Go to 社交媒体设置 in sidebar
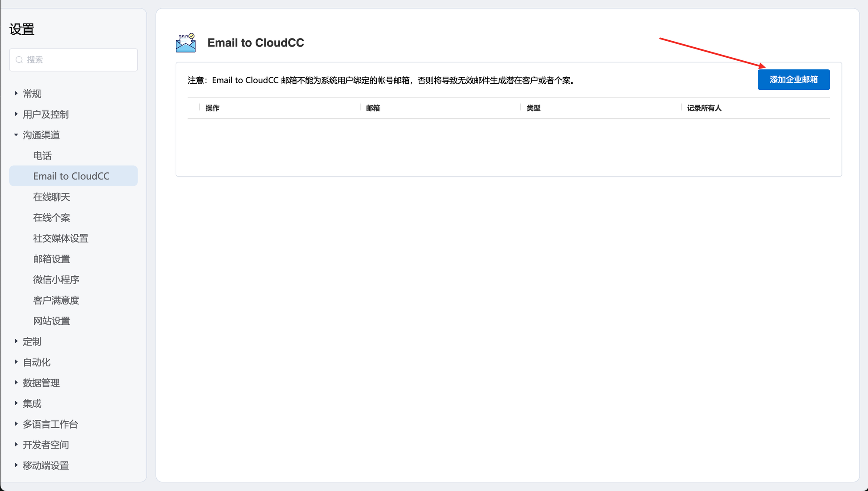The image size is (868, 491). (x=61, y=238)
